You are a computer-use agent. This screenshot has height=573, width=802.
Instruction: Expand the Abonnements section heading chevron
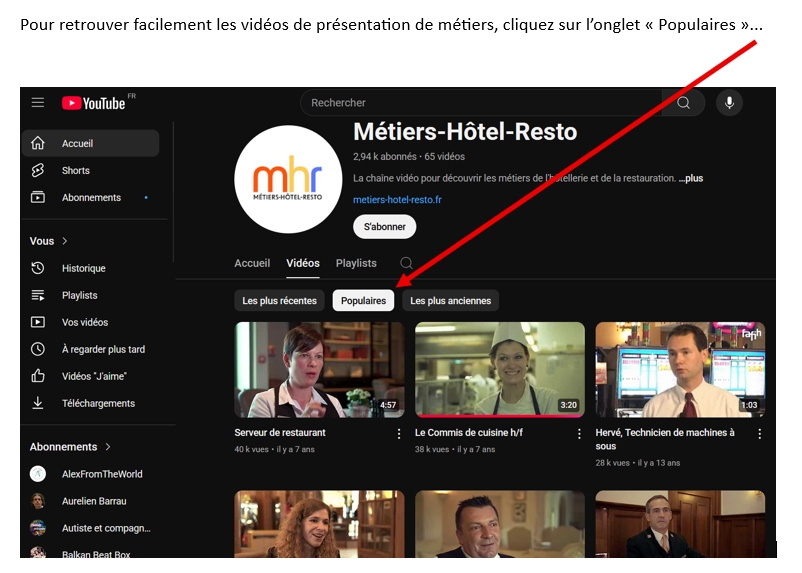pos(108,447)
